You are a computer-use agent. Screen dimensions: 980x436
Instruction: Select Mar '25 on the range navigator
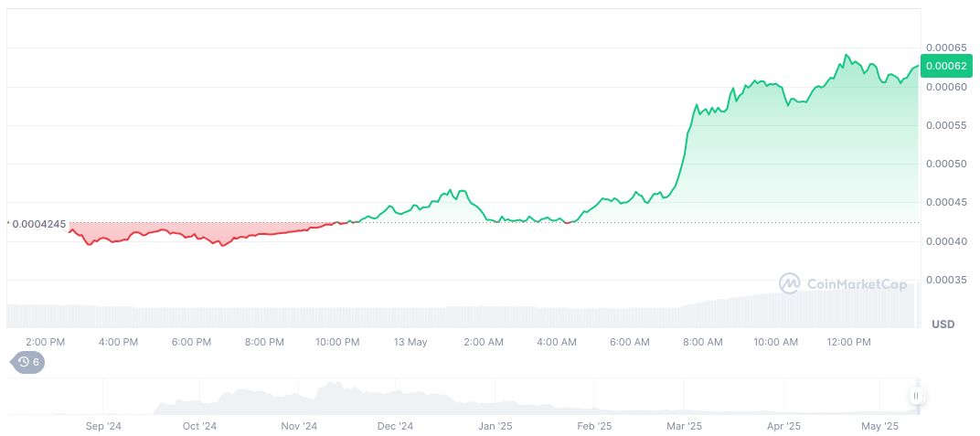684,426
